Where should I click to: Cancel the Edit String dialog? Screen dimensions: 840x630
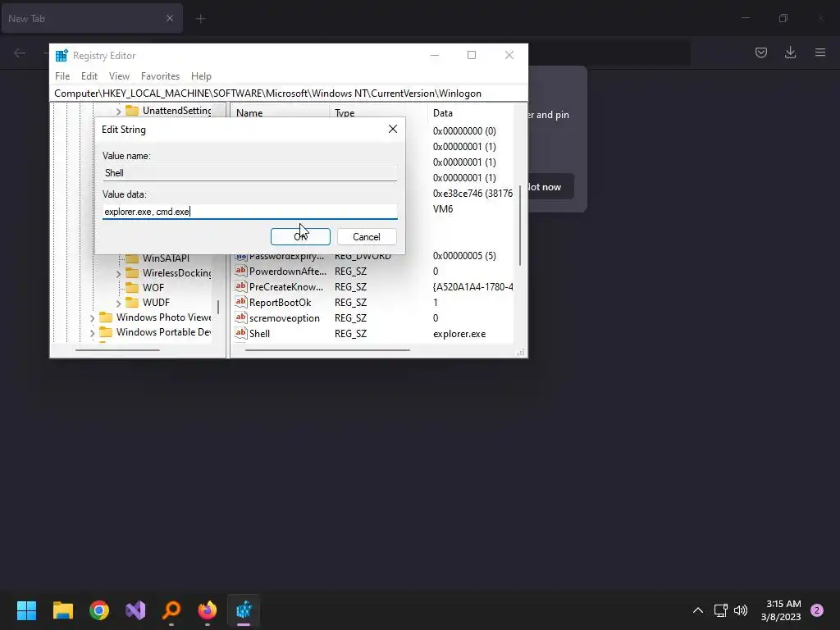click(x=367, y=237)
